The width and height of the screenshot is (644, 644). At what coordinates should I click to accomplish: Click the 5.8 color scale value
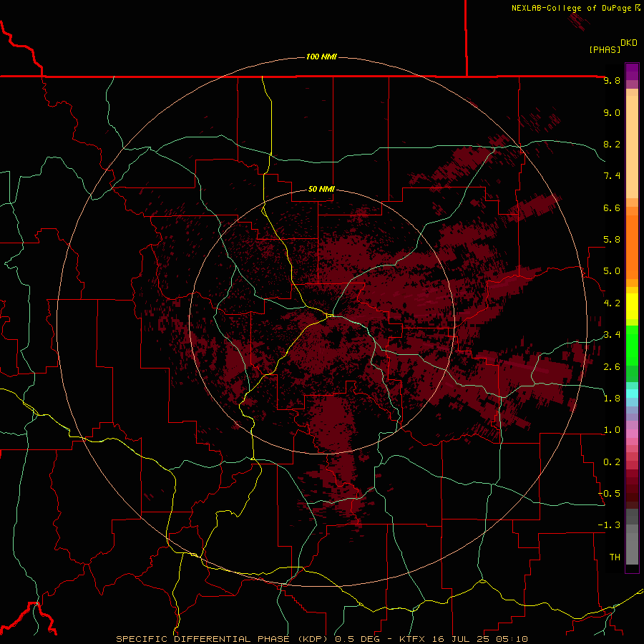point(612,240)
